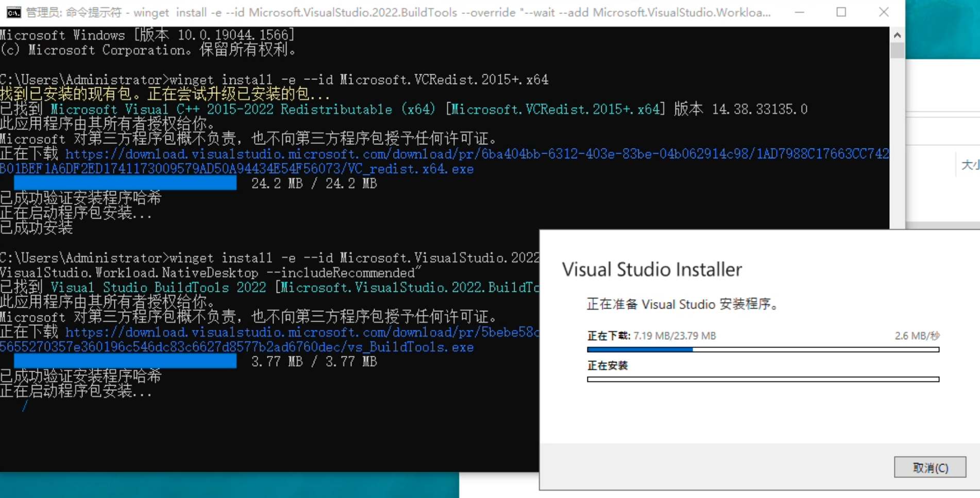Click the winget install VCRedist command line
The height and width of the screenshot is (498, 980).
[274, 80]
